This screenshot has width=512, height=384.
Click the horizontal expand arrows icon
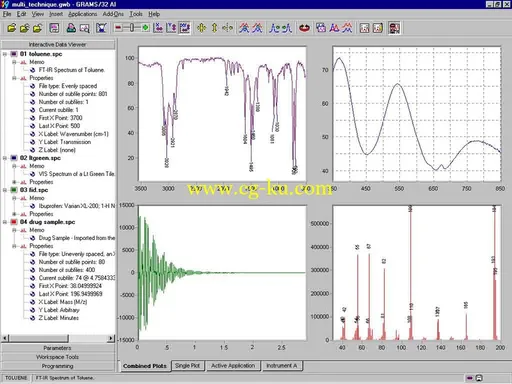(228, 28)
